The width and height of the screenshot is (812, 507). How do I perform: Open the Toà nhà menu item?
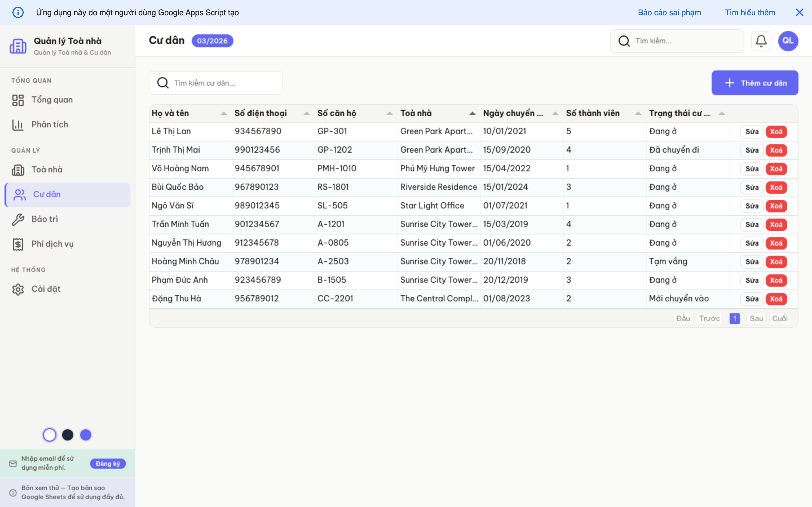(x=47, y=170)
